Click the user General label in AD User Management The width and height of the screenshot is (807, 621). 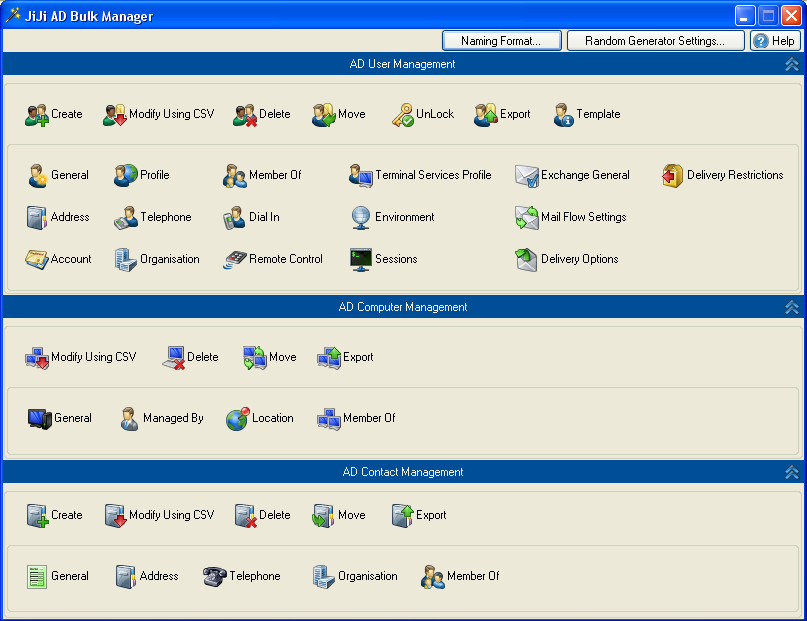pos(70,175)
